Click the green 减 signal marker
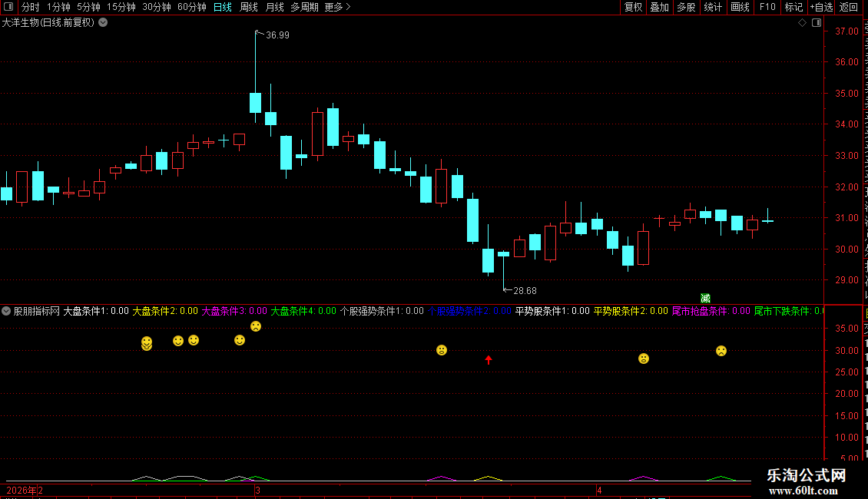 (705, 298)
